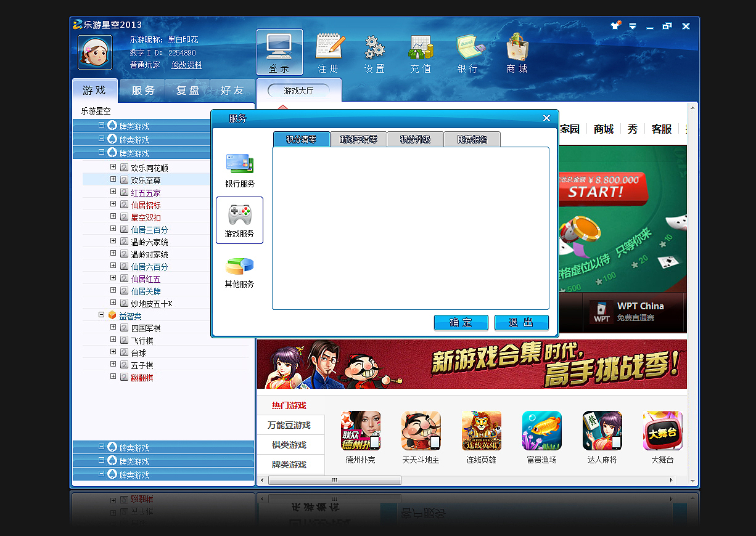Open the 商城 (Mall) shopping bag icon
The image size is (756, 536).
[516, 52]
